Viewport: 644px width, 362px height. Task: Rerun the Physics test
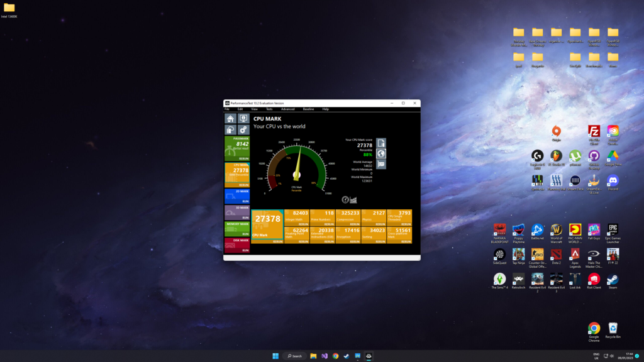380,224
